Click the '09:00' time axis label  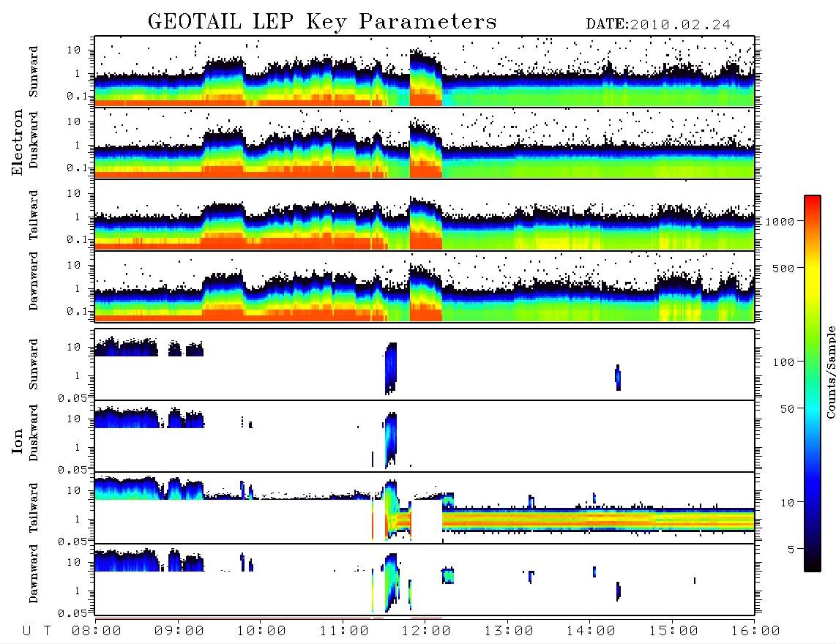pos(179,631)
